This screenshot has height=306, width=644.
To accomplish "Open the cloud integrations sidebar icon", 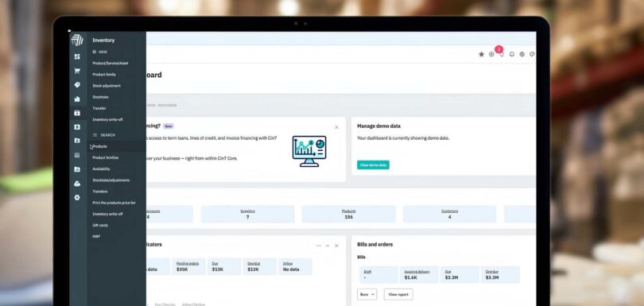I will pyautogui.click(x=77, y=184).
